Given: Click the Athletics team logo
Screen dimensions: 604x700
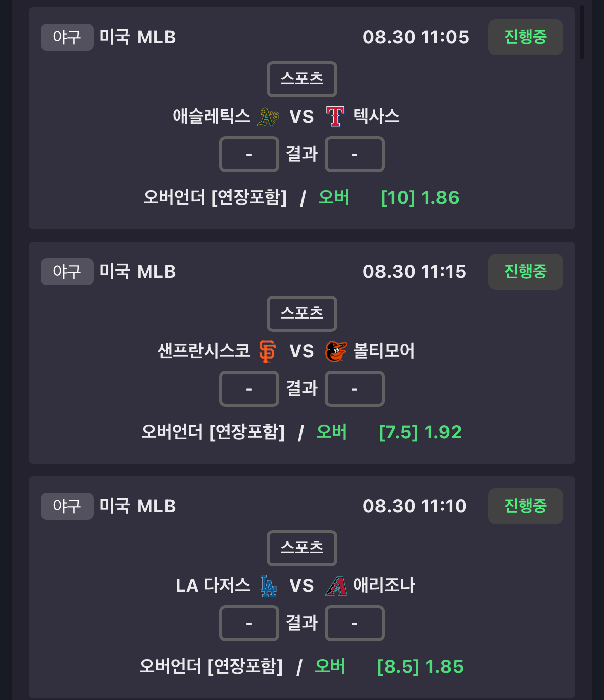Looking at the screenshot, I should tap(268, 117).
